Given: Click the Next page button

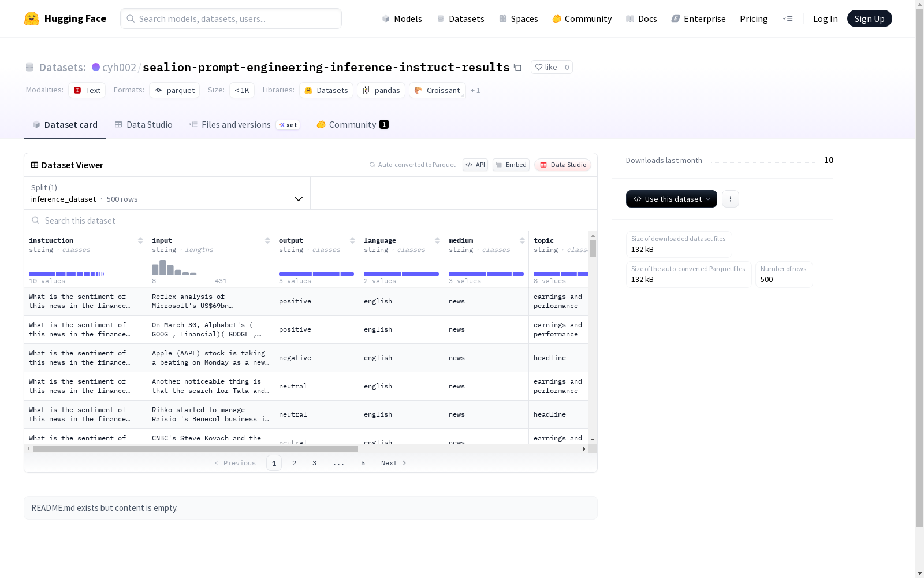Looking at the screenshot, I should coord(394,463).
